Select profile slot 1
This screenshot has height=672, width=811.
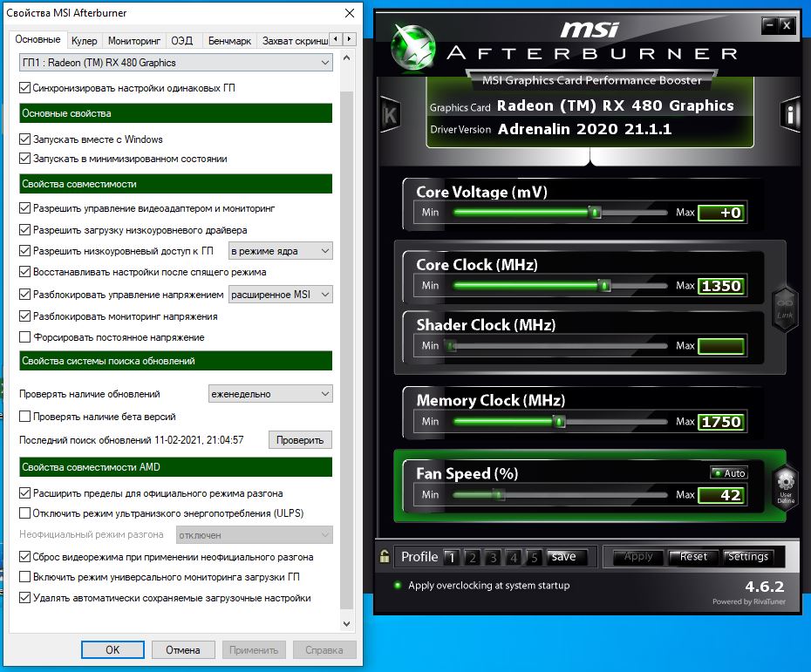452,557
